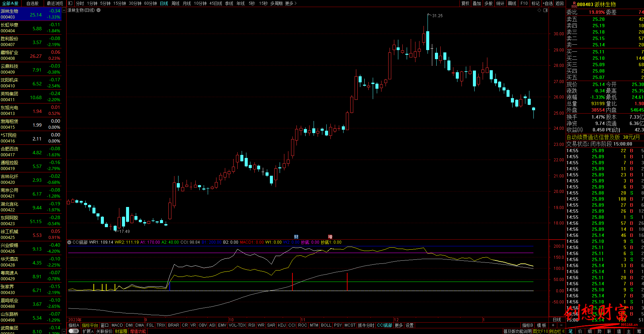
Task: Open 更多 indicators list
Action: click(x=399, y=325)
